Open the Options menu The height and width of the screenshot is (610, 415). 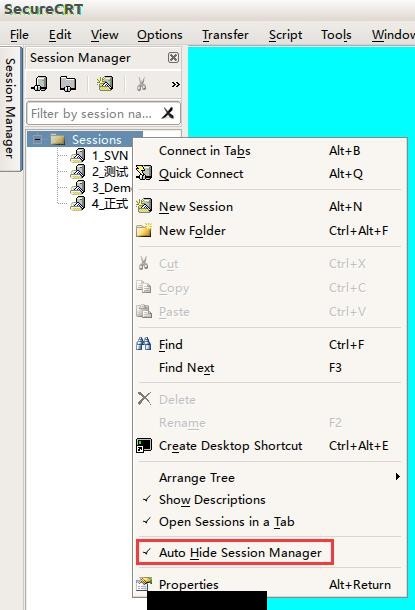coord(159,35)
